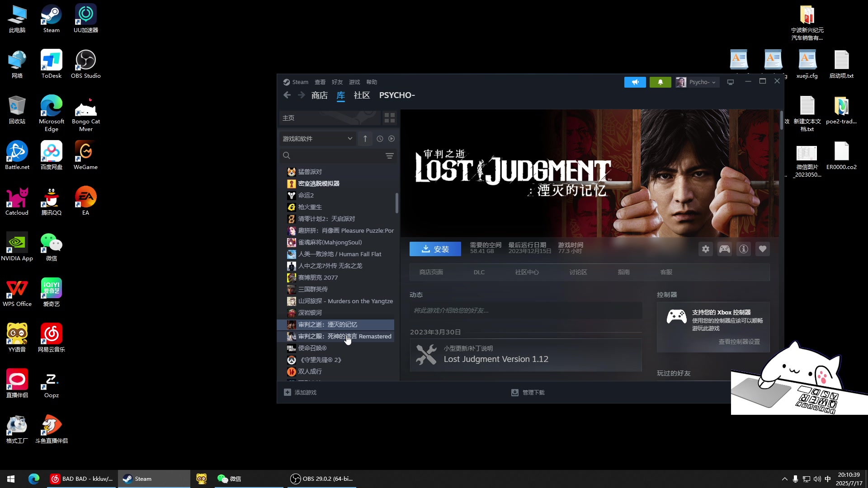Show game info icon for Lost Judgment

[x=744, y=249]
